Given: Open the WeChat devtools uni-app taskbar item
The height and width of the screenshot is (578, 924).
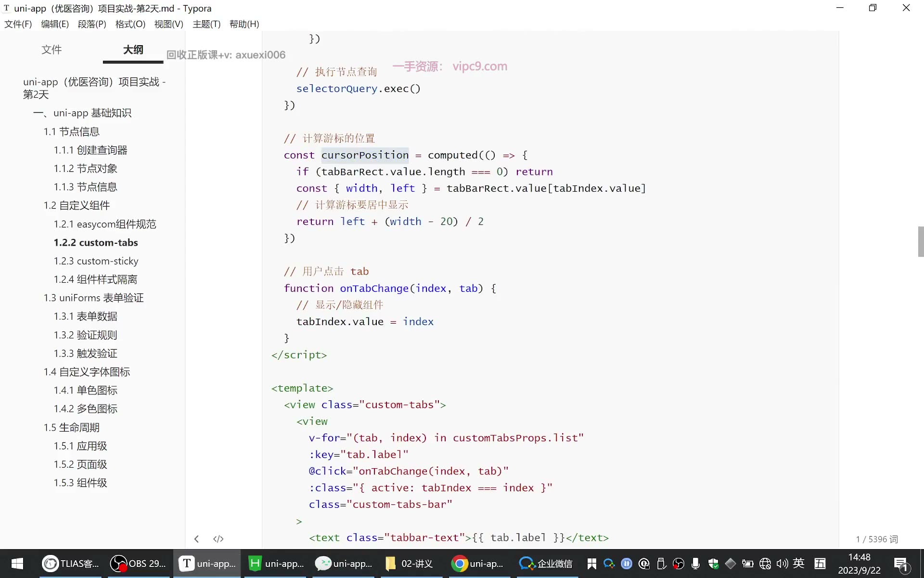Looking at the screenshot, I should tap(344, 564).
